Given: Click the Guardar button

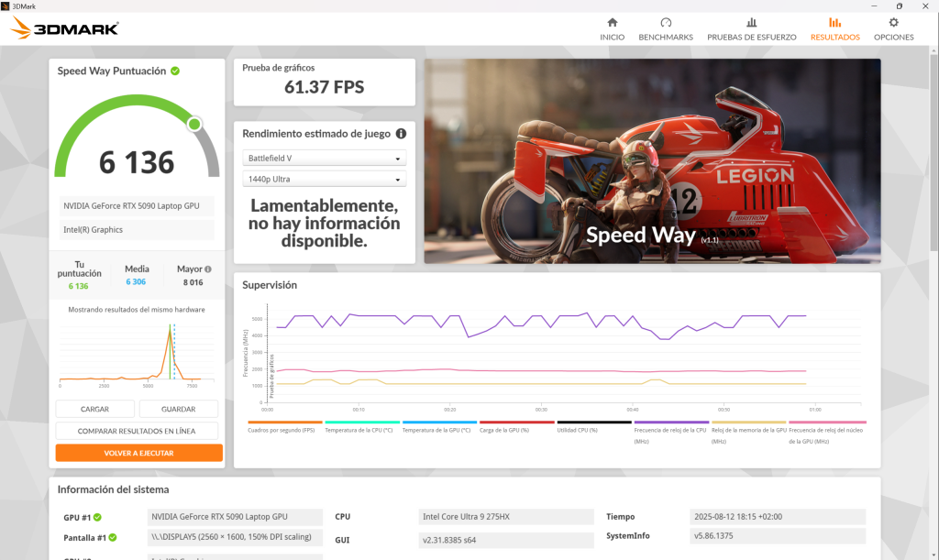Looking at the screenshot, I should 178,410.
